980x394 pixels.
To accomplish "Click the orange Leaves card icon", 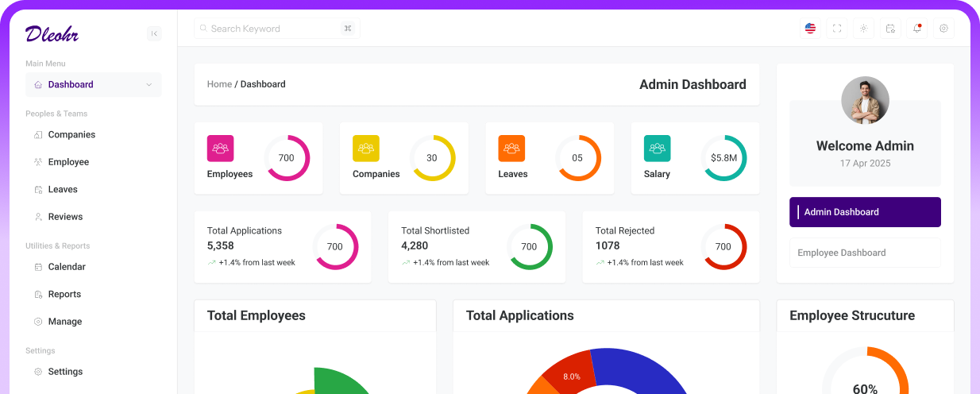I will [x=511, y=149].
